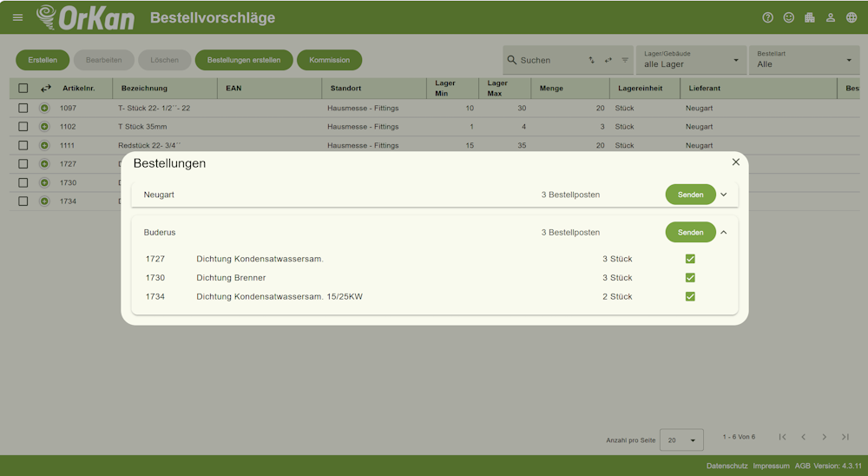Toggle the select-all checkbox in table header

(23, 88)
